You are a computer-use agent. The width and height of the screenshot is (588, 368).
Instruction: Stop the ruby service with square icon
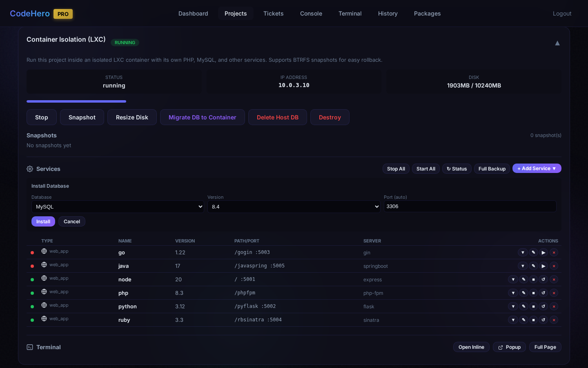click(533, 320)
